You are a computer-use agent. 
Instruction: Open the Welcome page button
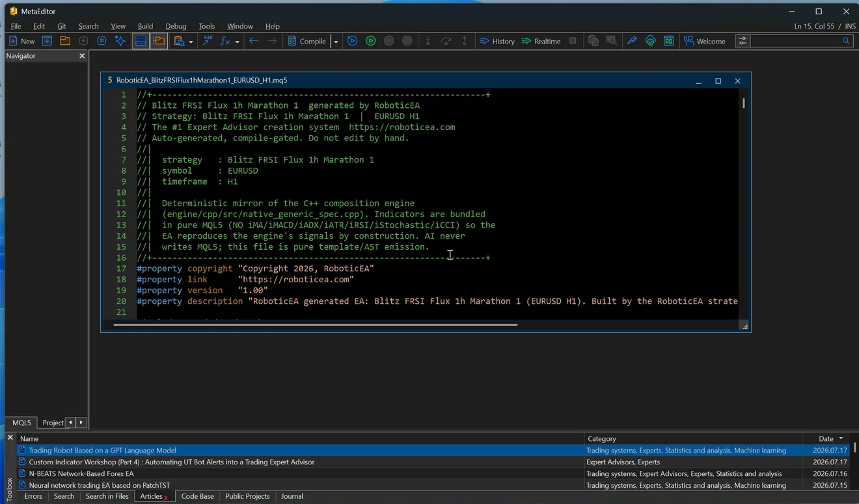click(x=704, y=41)
